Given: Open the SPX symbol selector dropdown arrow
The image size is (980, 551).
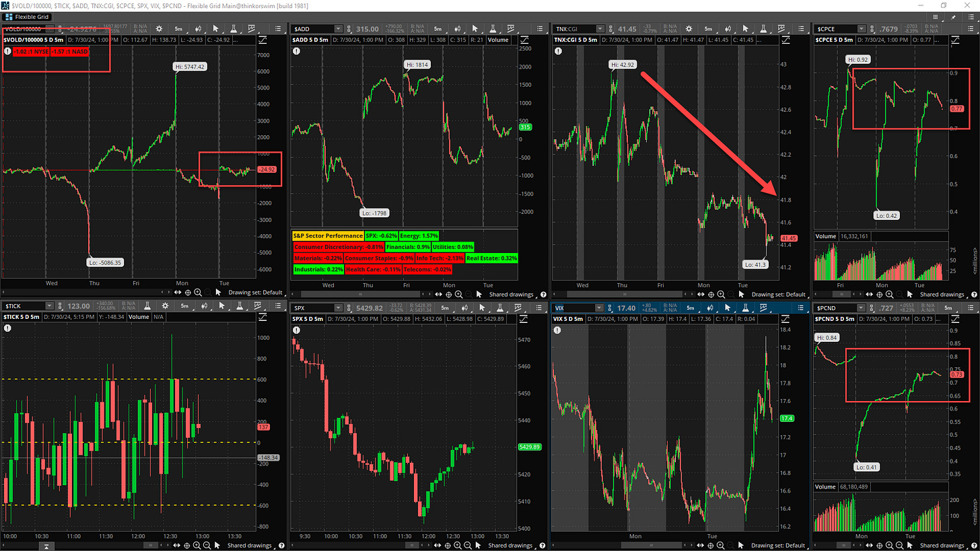Looking at the screenshot, I should [x=338, y=307].
